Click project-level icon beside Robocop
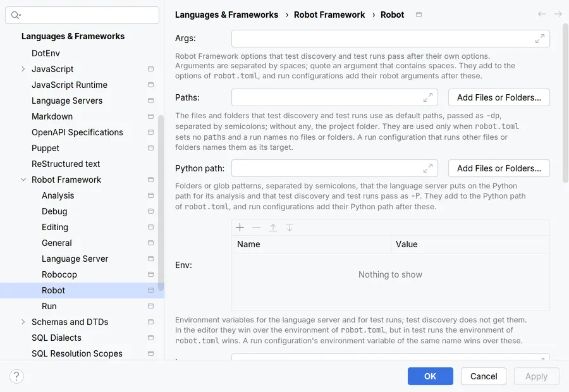 pyautogui.click(x=150, y=274)
